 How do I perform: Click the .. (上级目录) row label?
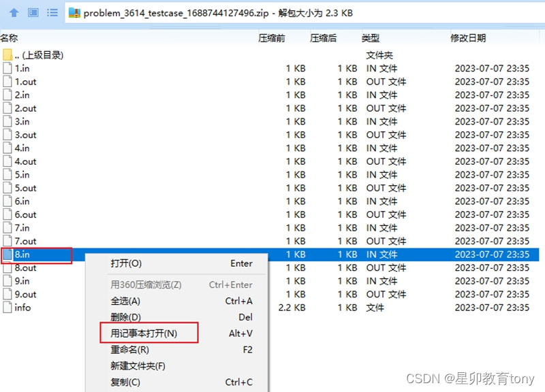point(39,55)
